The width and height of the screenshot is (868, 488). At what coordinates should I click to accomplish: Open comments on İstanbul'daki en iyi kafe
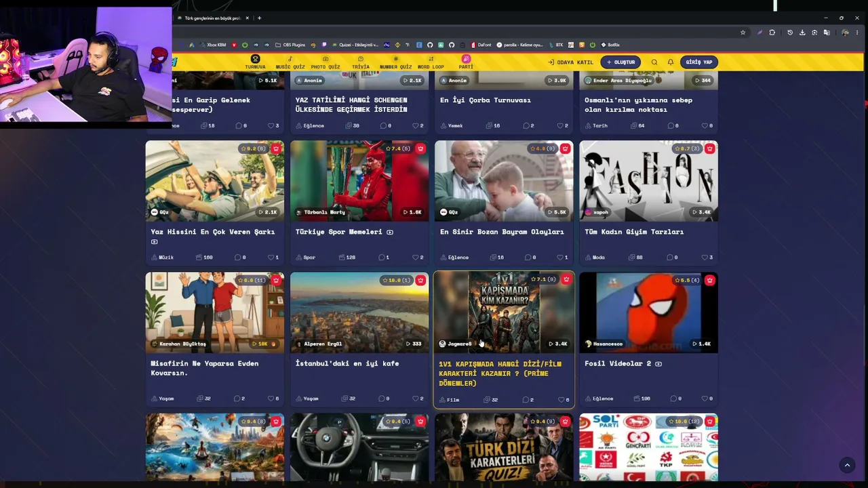(385, 399)
